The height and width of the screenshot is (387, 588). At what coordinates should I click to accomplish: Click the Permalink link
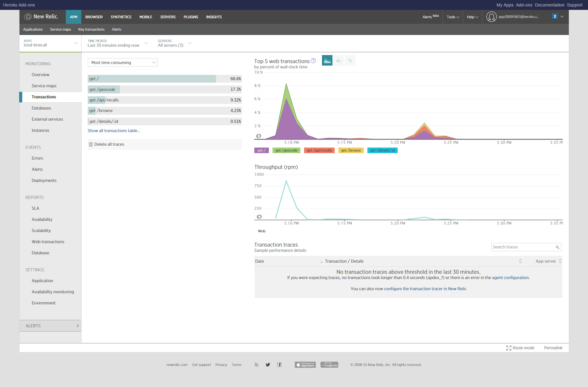click(553, 348)
